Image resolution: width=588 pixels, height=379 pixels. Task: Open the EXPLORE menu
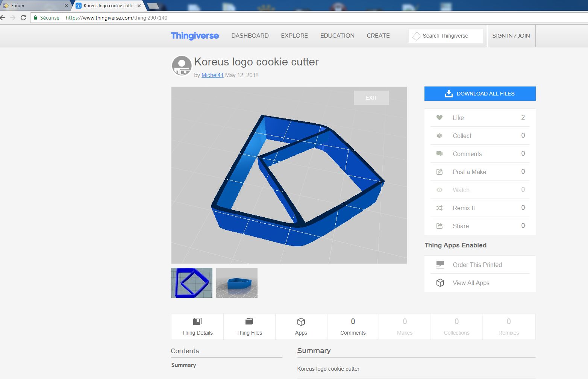coord(294,36)
